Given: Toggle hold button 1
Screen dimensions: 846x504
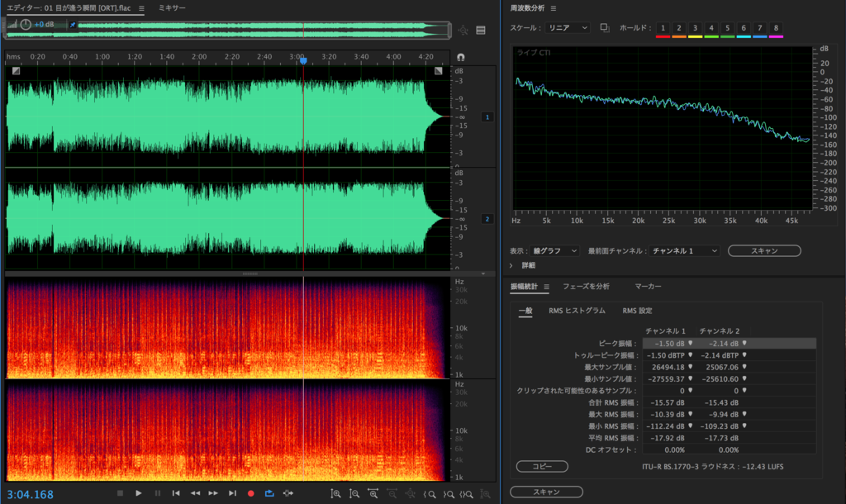Looking at the screenshot, I should point(663,28).
